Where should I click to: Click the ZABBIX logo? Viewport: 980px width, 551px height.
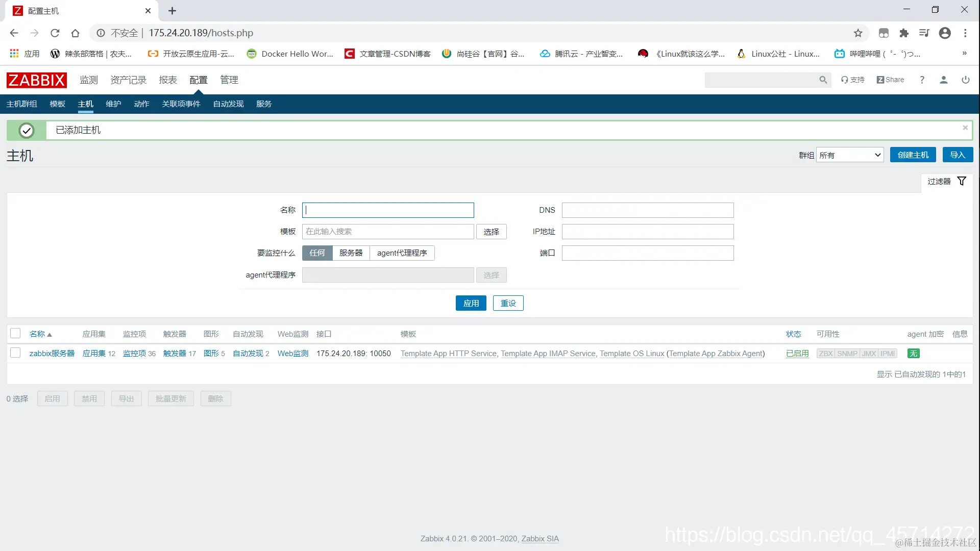[36, 80]
